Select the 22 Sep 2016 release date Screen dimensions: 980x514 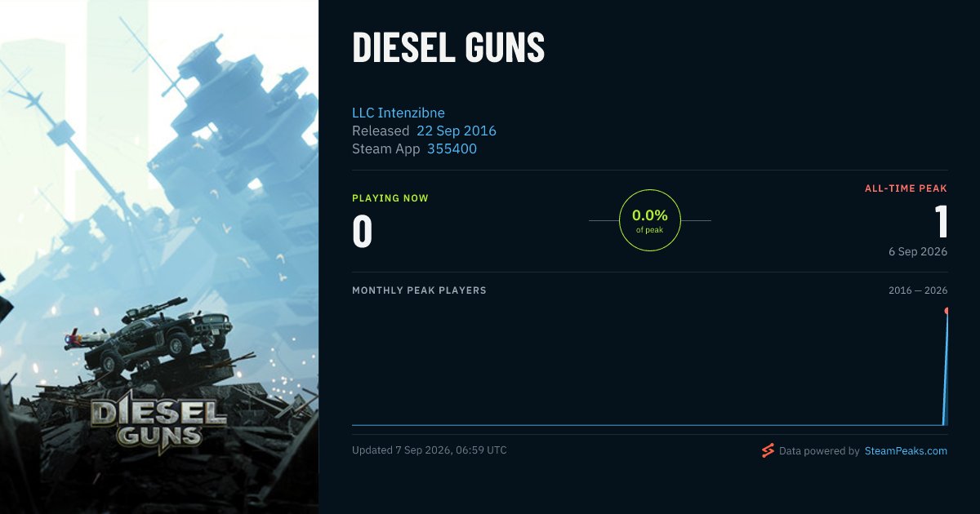click(x=457, y=131)
